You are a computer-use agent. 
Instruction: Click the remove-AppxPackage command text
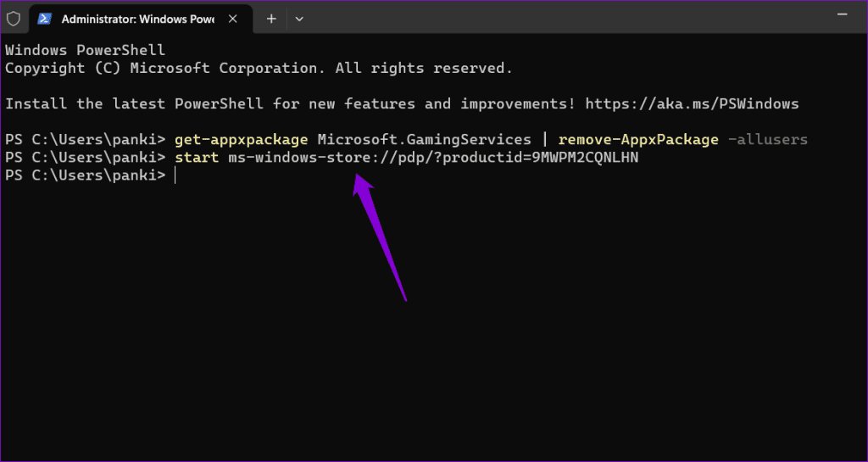[x=638, y=140]
